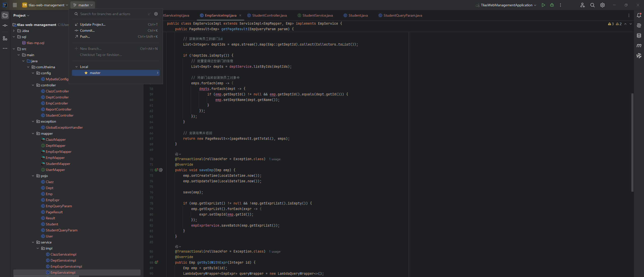This screenshot has width=644, height=277.
Task: Collapse the controller package
Action: coord(33,85)
